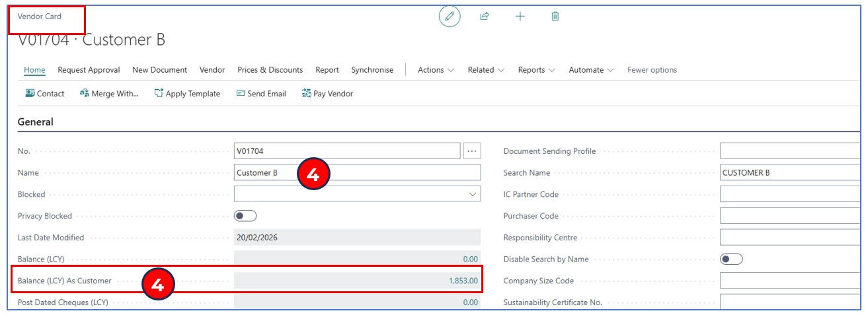Expand the Actions menu

(436, 70)
